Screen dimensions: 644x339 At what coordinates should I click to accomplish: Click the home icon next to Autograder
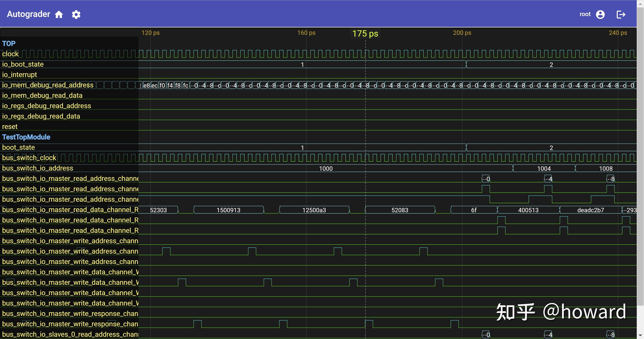(x=59, y=15)
